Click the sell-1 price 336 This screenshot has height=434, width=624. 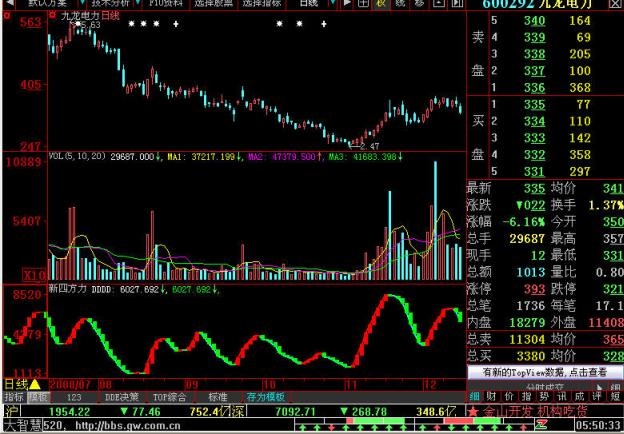pyautogui.click(x=534, y=88)
